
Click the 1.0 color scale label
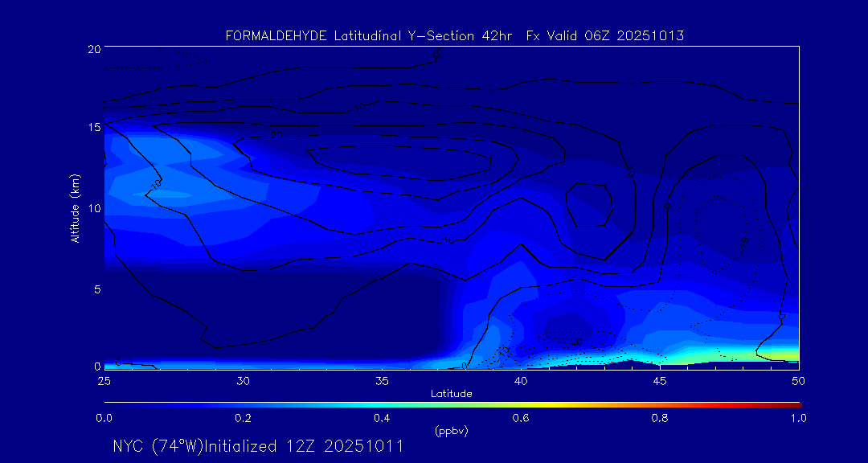[x=798, y=419]
